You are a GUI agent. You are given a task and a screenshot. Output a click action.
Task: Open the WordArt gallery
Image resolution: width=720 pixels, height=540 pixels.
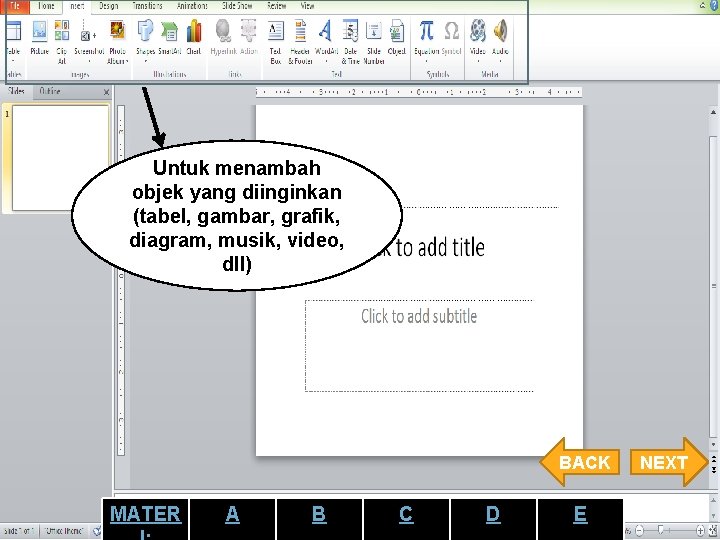pos(326,41)
